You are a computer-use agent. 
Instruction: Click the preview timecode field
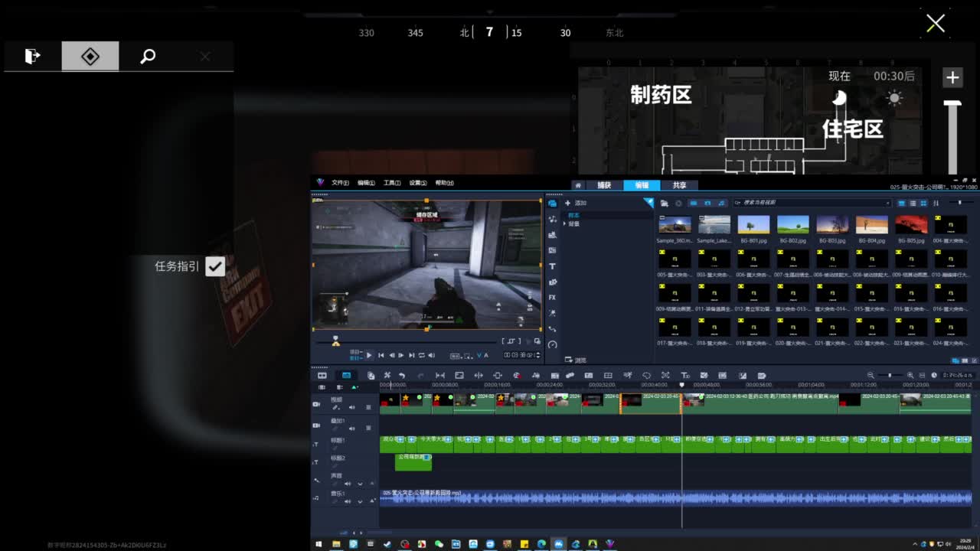pos(518,355)
